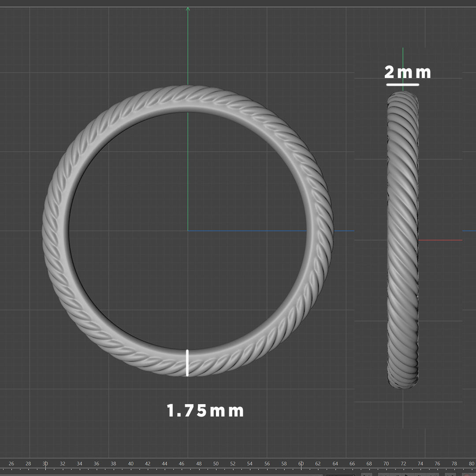Jump to frame 60 on the timeline

pos(301,464)
